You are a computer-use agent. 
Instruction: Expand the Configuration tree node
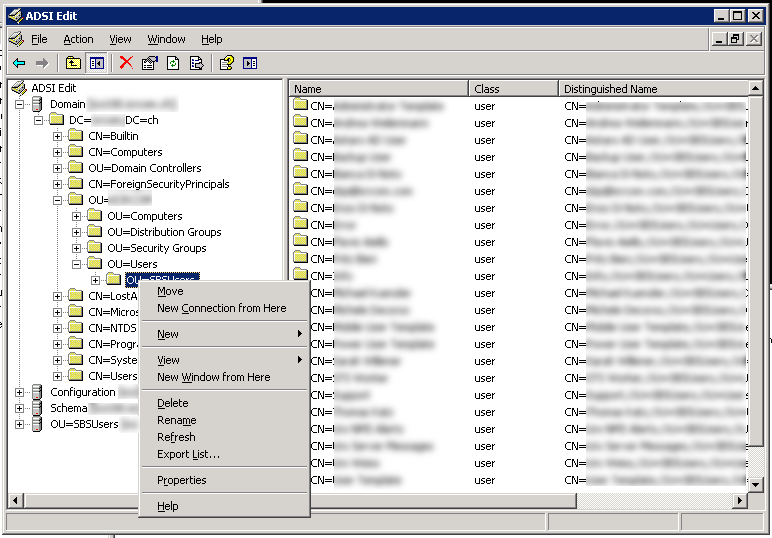[20, 392]
